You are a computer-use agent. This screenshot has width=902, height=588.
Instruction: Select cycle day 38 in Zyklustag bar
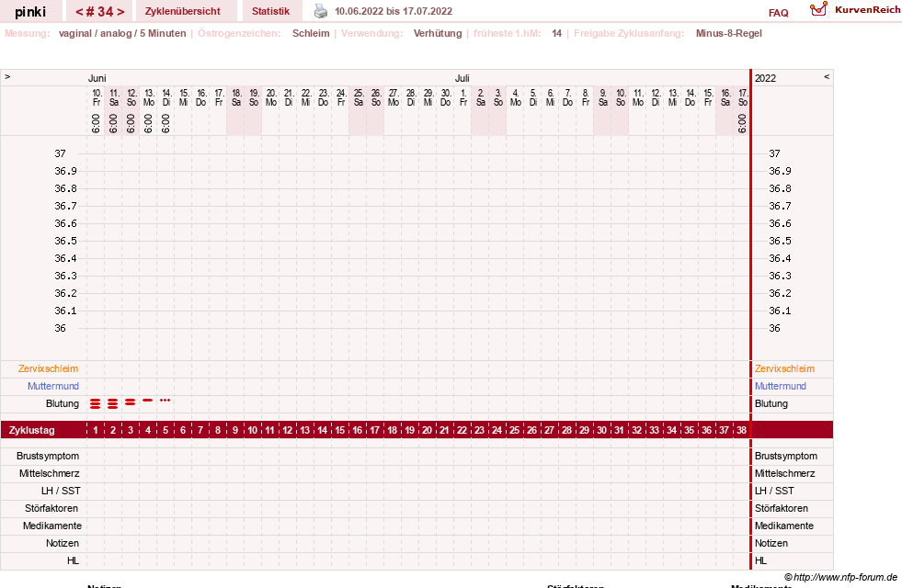click(x=741, y=430)
